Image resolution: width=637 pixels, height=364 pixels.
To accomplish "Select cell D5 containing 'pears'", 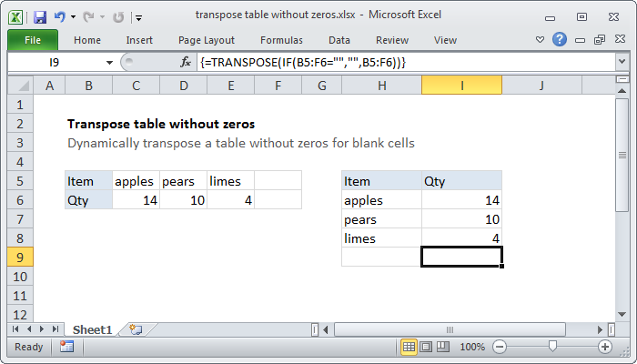I will [184, 181].
